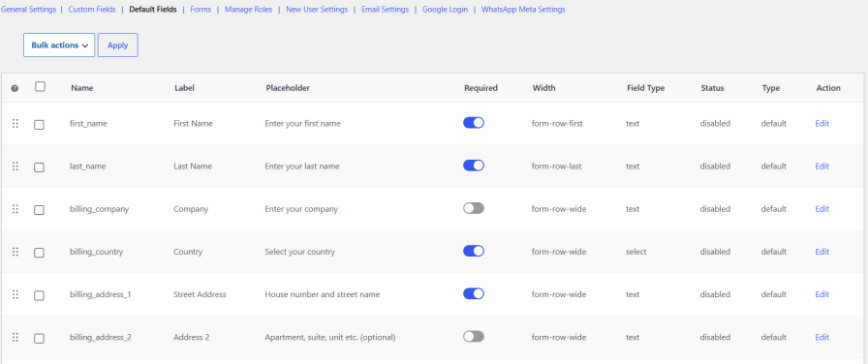Grab the drag handle for first_name row
Image resolution: width=868 pixels, height=364 pixels.
coord(15,123)
